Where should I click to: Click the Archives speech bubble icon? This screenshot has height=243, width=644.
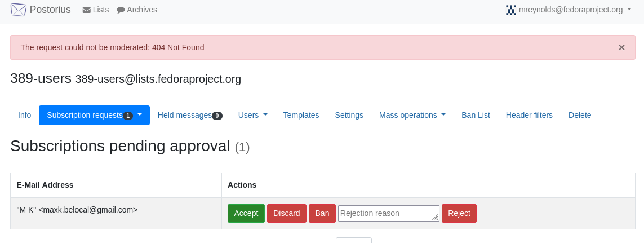click(121, 10)
